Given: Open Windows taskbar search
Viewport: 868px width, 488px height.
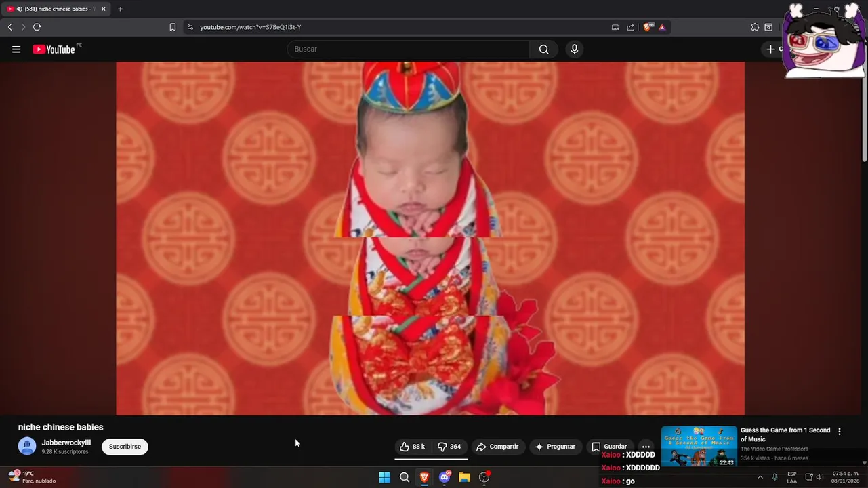Looking at the screenshot, I should (x=405, y=477).
